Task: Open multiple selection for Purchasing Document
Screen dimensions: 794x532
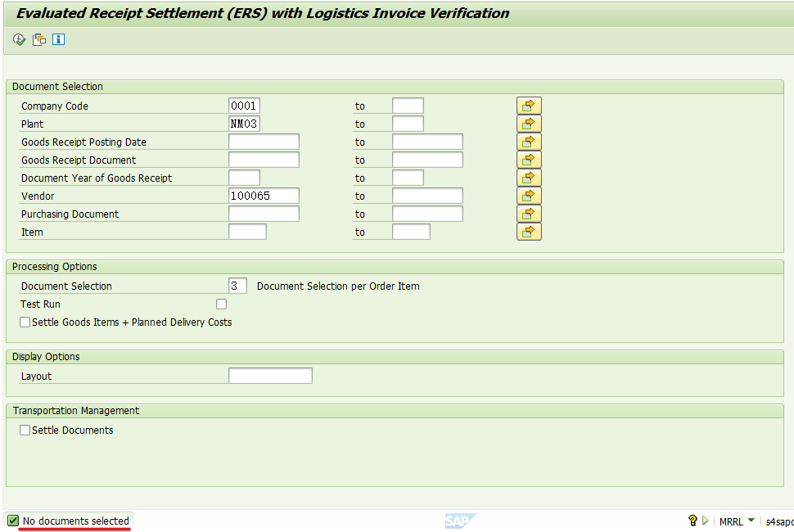Action: (529, 214)
